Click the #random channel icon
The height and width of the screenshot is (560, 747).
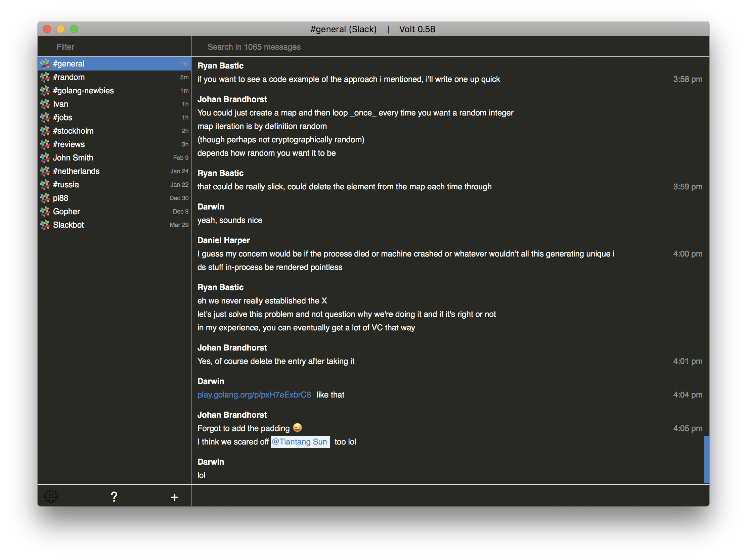(46, 77)
